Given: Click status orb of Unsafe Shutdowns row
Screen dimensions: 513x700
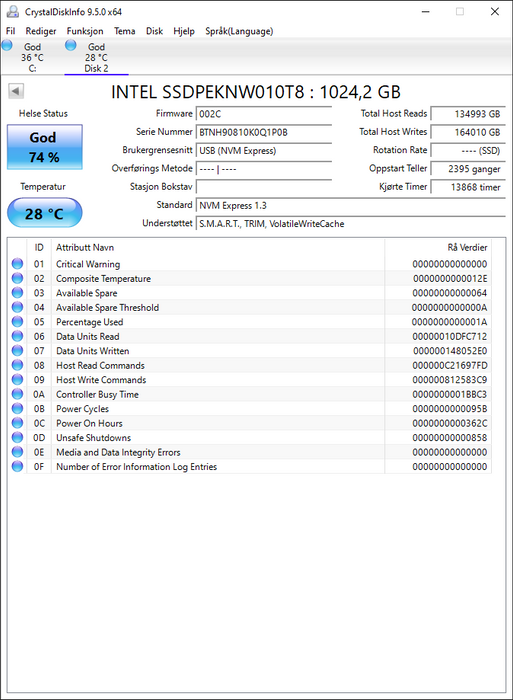Looking at the screenshot, I should (x=17, y=438).
